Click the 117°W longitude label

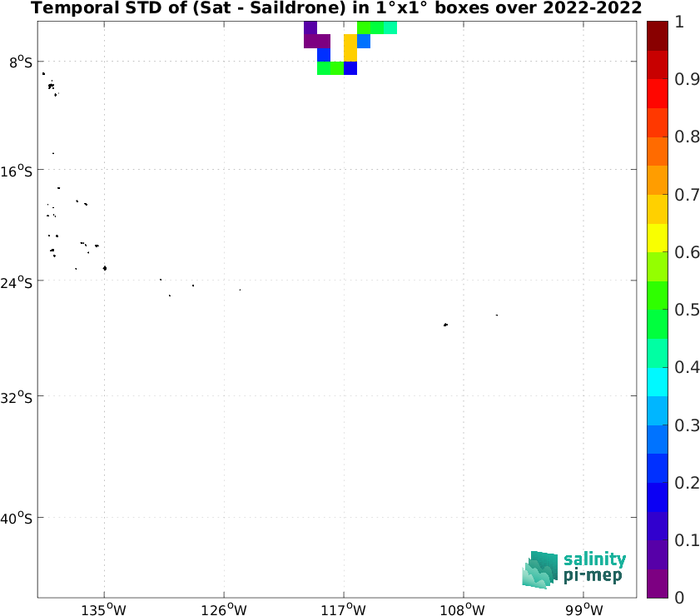(x=343, y=609)
